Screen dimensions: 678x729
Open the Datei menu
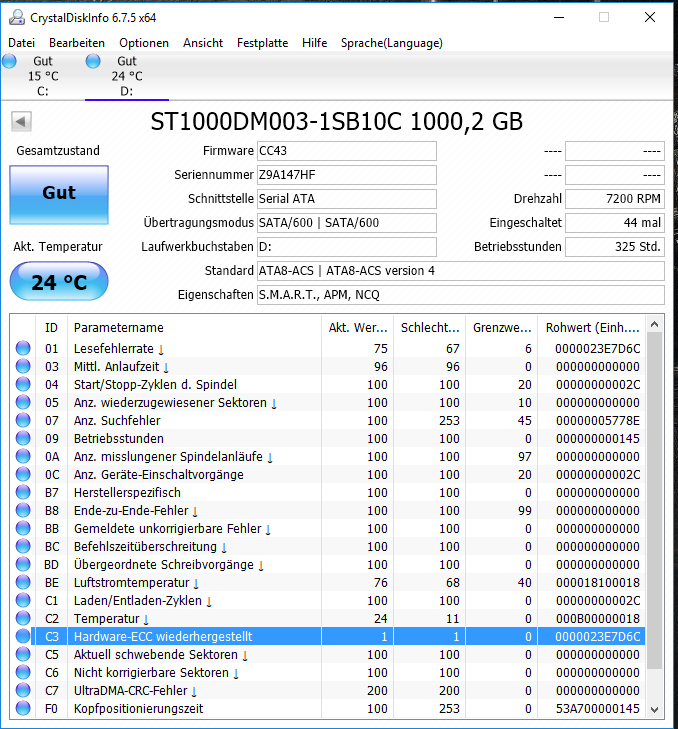(x=21, y=43)
